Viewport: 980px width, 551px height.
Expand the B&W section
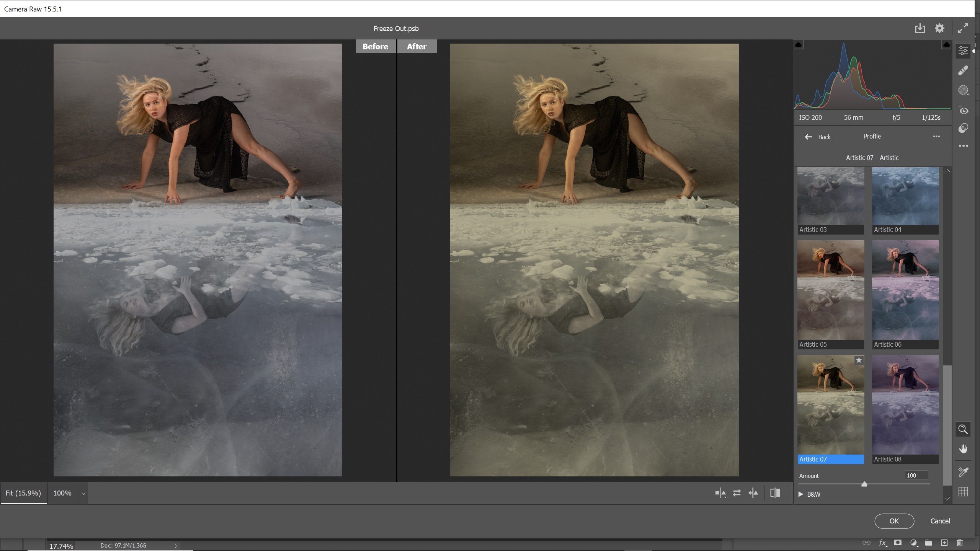click(800, 494)
